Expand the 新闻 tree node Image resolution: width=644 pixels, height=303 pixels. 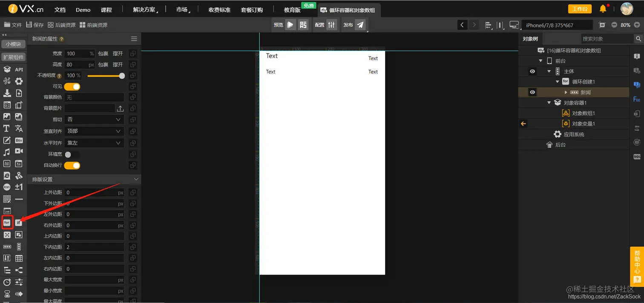pos(566,92)
